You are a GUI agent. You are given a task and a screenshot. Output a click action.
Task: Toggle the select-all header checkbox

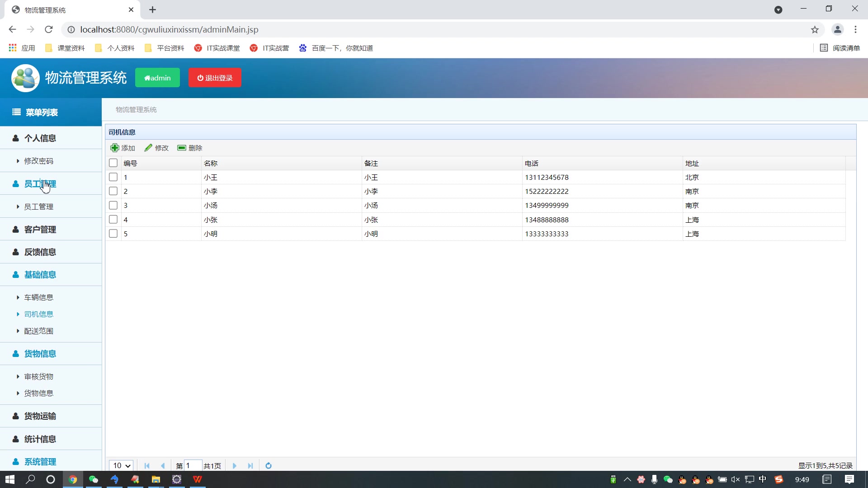coord(113,163)
